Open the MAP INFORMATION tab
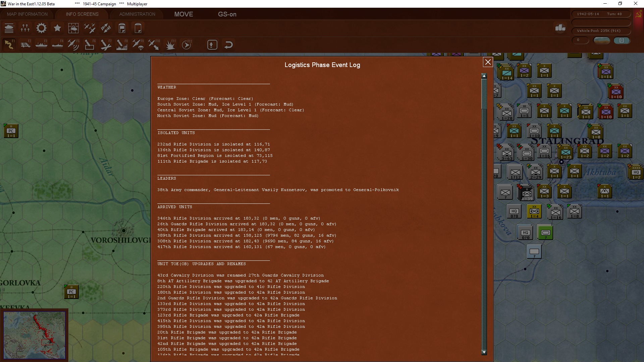Viewport: 644px width, 362px height. (27, 14)
